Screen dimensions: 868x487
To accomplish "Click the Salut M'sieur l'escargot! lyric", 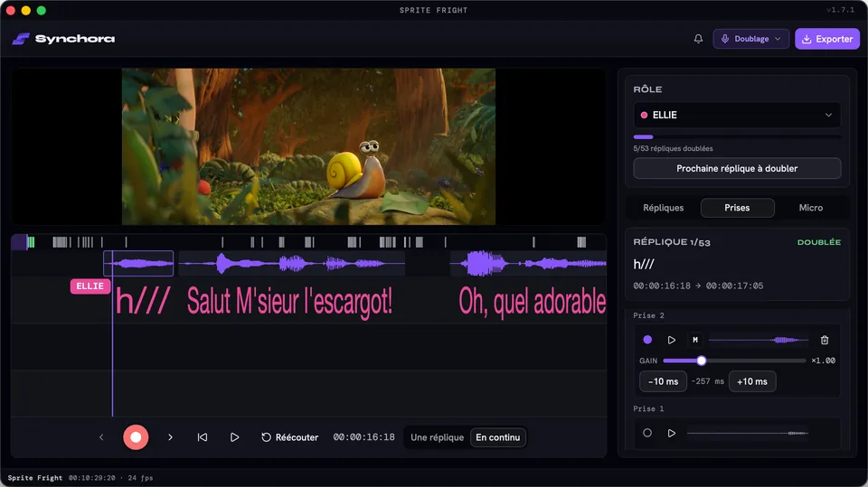I will coord(289,302).
